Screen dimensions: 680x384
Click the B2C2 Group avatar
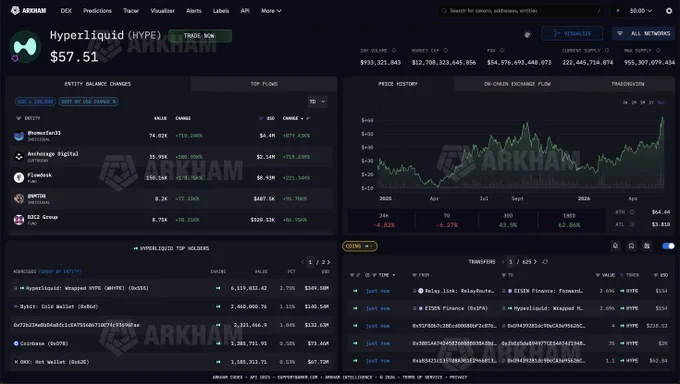(x=19, y=220)
